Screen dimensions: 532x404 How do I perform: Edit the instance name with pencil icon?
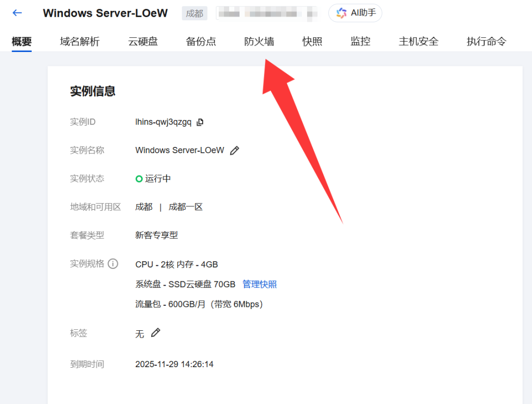tap(234, 151)
